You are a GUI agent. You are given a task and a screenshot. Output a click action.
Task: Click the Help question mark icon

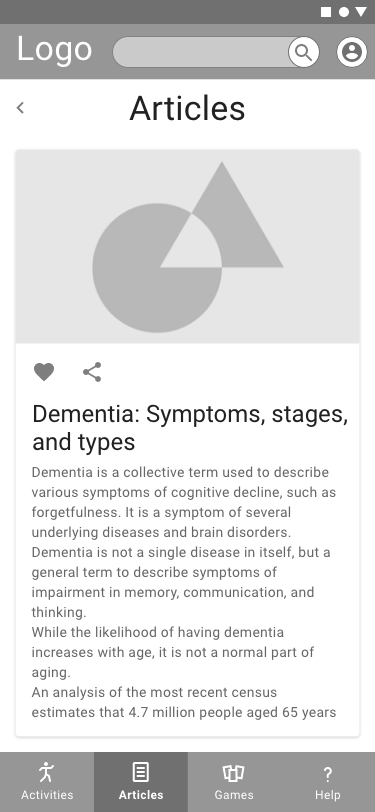tap(327, 774)
